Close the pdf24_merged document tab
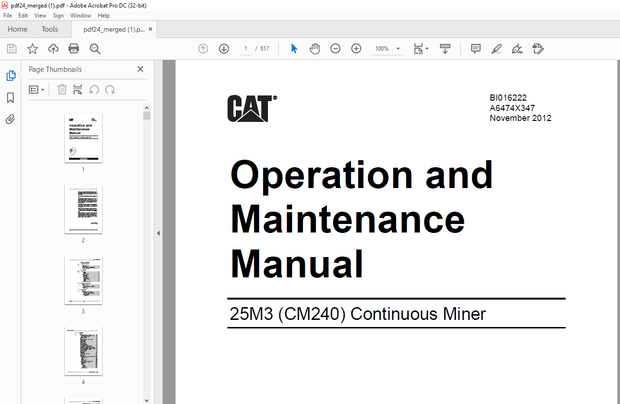The height and width of the screenshot is (404, 620). tap(150, 29)
